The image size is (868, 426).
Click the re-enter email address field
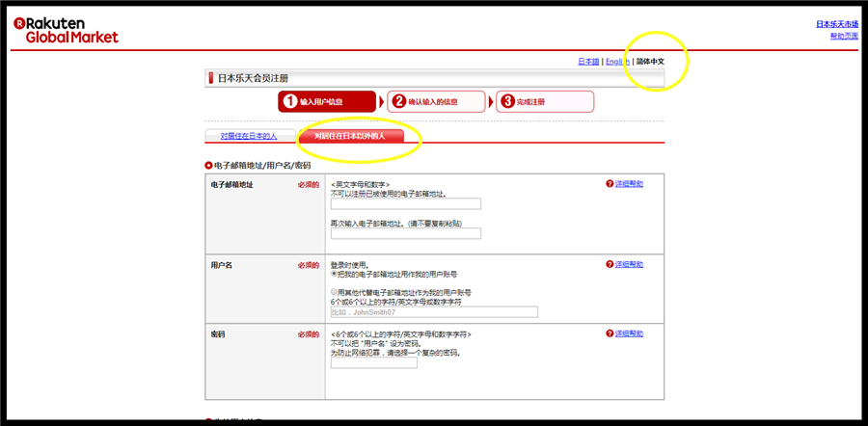pyautogui.click(x=405, y=233)
